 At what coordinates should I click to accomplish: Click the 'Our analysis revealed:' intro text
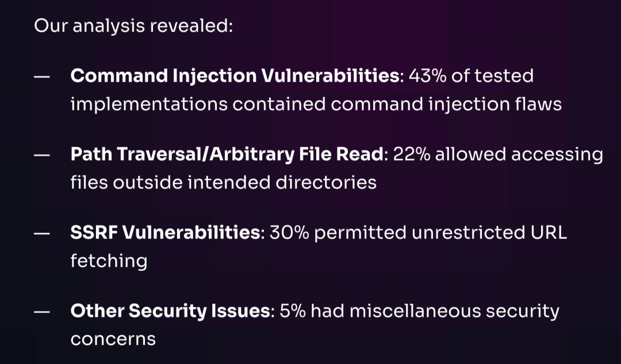click(133, 26)
